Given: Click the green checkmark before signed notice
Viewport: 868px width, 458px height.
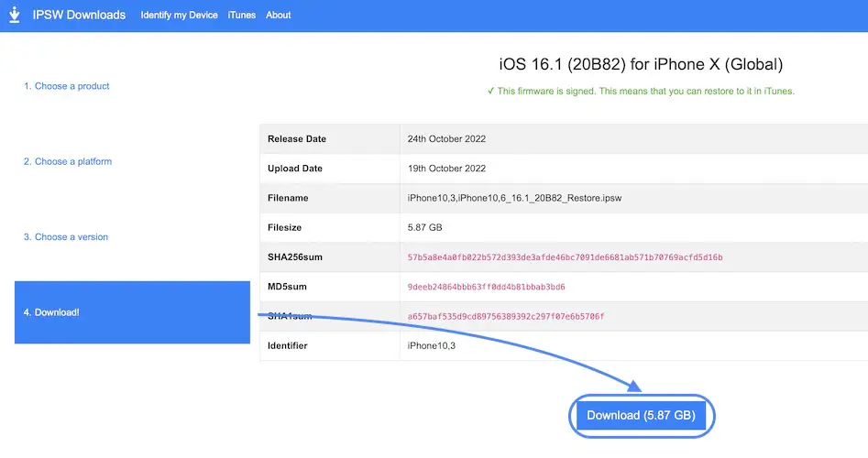Looking at the screenshot, I should point(491,92).
